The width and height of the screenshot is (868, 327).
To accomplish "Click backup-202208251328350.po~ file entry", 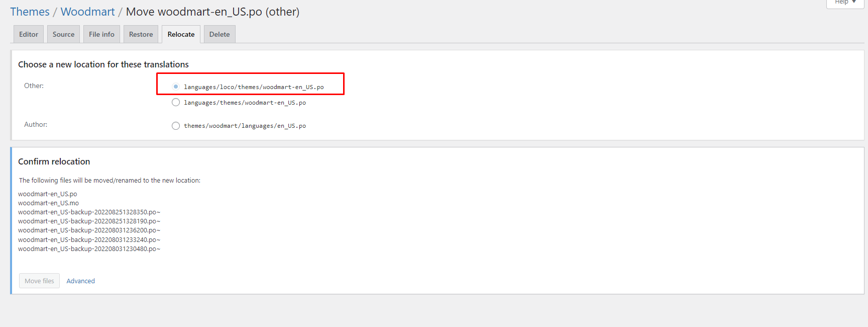I will [89, 212].
